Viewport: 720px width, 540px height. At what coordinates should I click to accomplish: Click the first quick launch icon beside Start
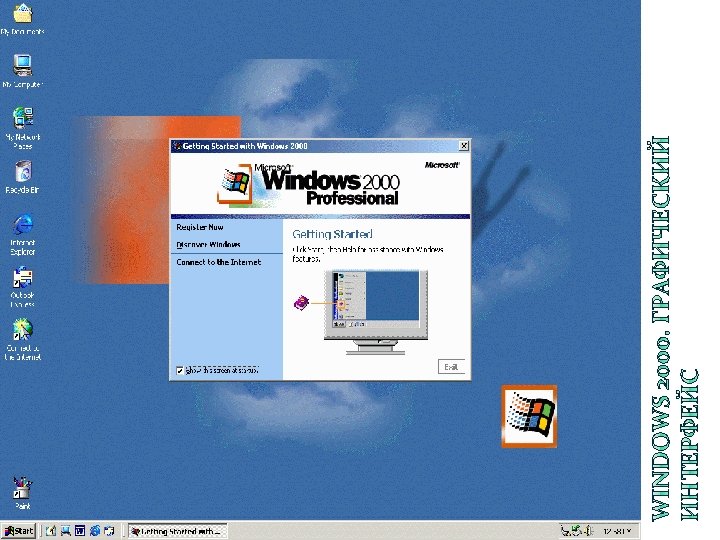51,531
